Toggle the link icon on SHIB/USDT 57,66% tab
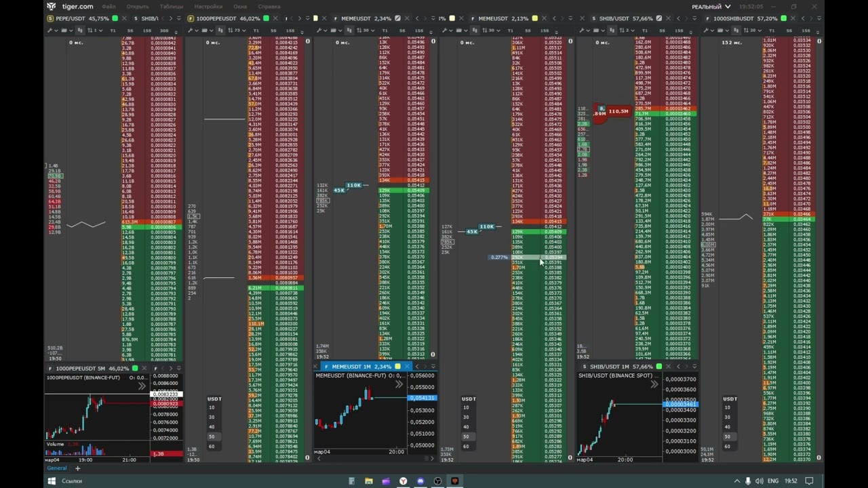Image resolution: width=868 pixels, height=488 pixels. (659, 18)
